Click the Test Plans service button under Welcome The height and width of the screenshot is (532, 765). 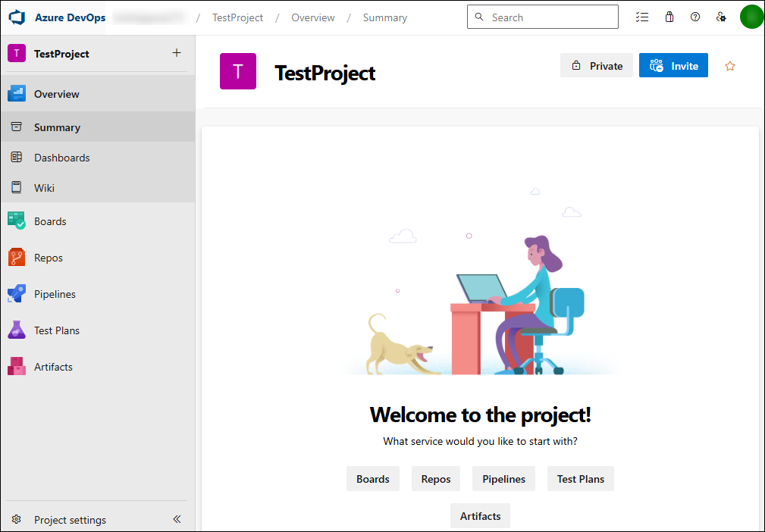tap(581, 478)
